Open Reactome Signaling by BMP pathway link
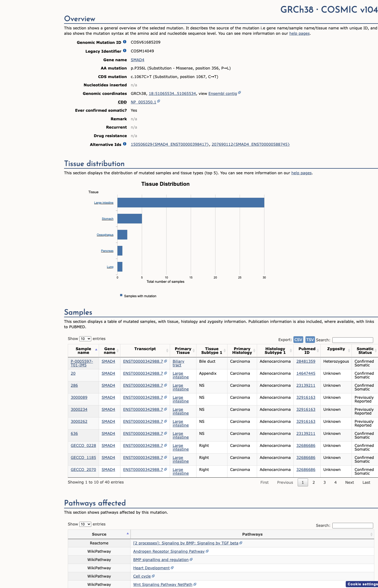Screen dimensions: 378x588 pyautogui.click(x=186, y=543)
